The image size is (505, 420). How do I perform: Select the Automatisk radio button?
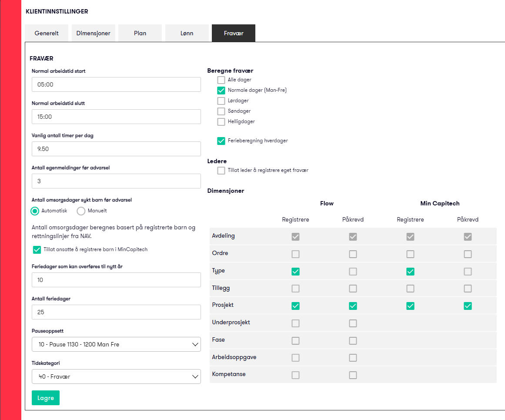point(35,211)
